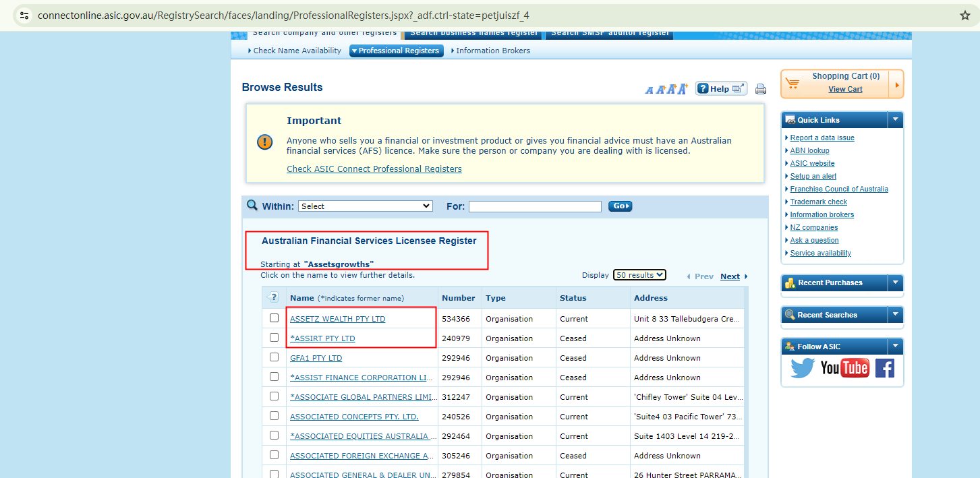Click the Recent Purchases header icon
This screenshot has height=478, width=980.
point(790,283)
